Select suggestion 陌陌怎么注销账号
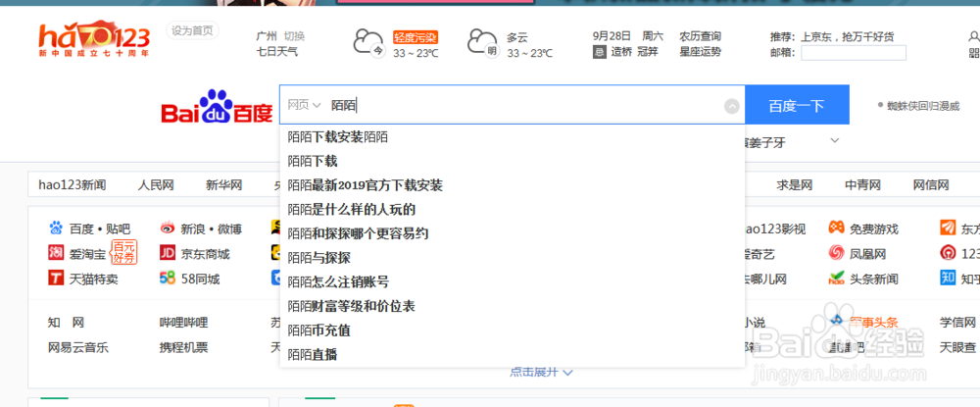This screenshot has height=407, width=980. click(x=512, y=282)
